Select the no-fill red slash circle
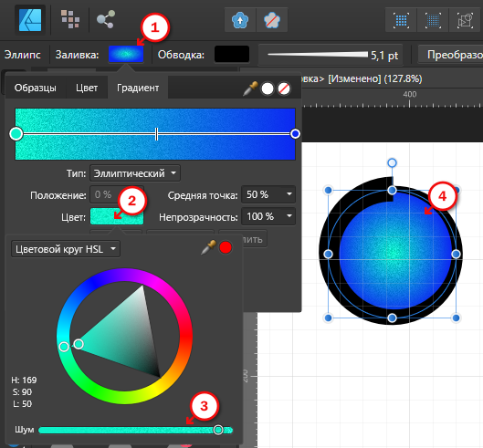This screenshot has width=483, height=448. [284, 89]
